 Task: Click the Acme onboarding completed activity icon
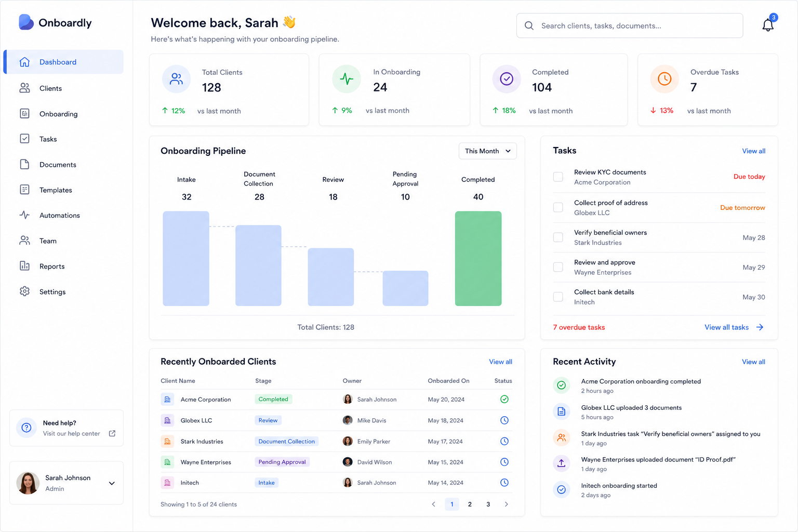point(562,385)
